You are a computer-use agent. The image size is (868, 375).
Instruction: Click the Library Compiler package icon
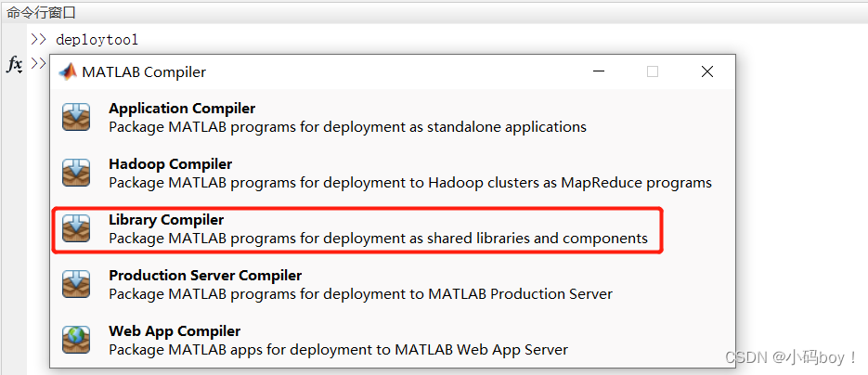[x=76, y=229]
